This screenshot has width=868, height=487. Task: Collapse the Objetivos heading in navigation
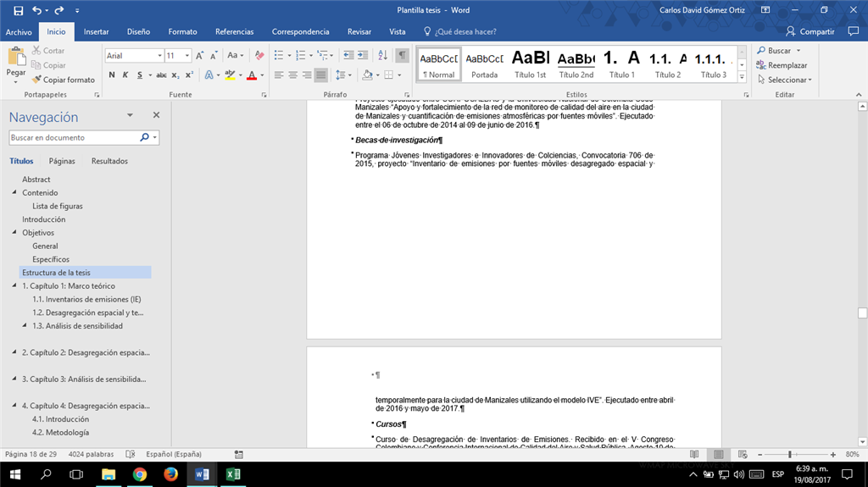pos(14,232)
